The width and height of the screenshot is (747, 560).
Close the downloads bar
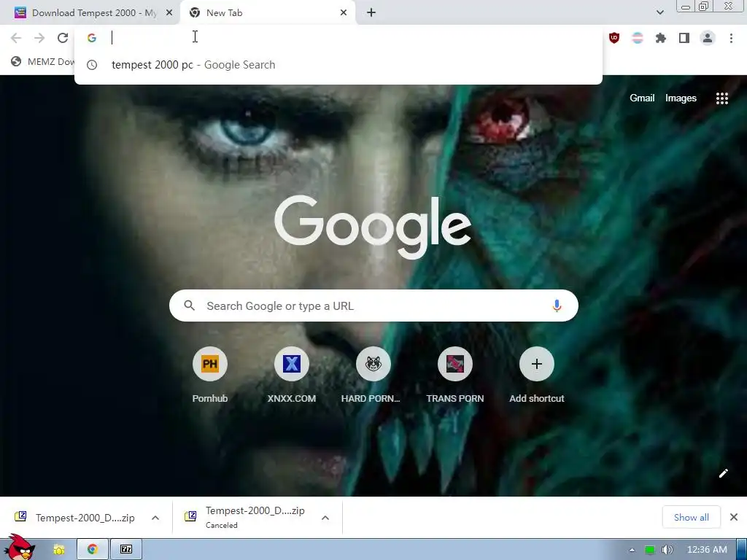[x=734, y=517]
